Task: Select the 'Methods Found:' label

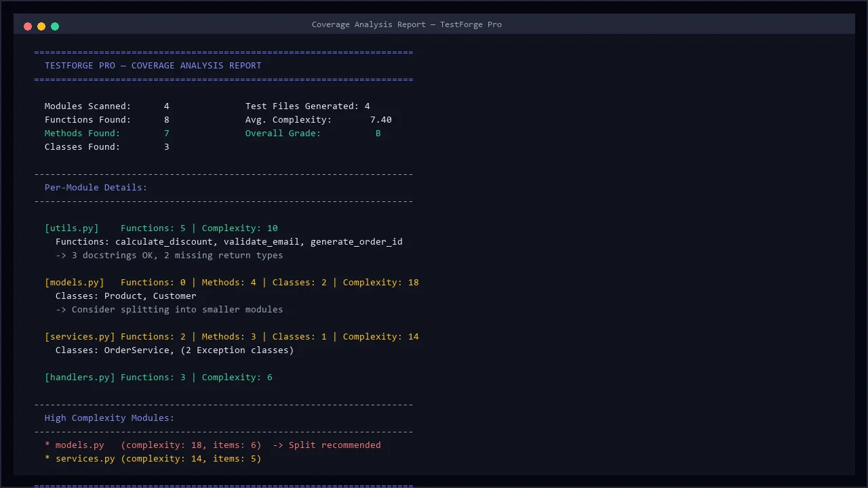Action: [x=83, y=134]
